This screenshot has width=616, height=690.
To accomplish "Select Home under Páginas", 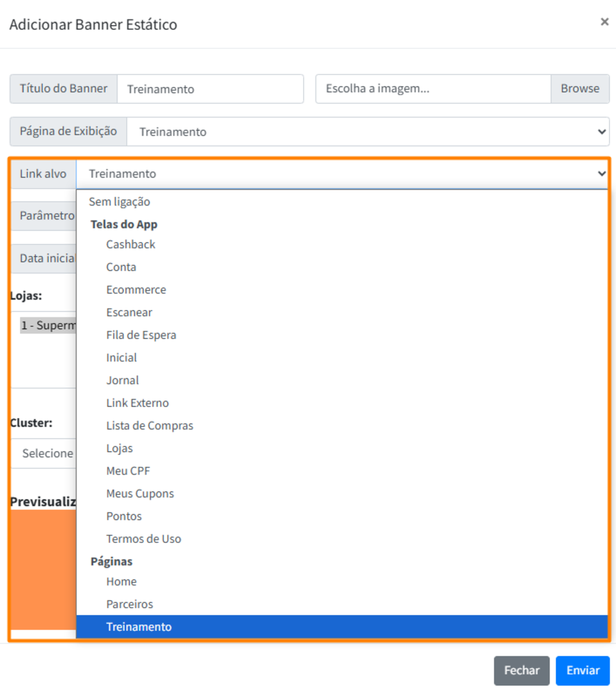I will [121, 582].
